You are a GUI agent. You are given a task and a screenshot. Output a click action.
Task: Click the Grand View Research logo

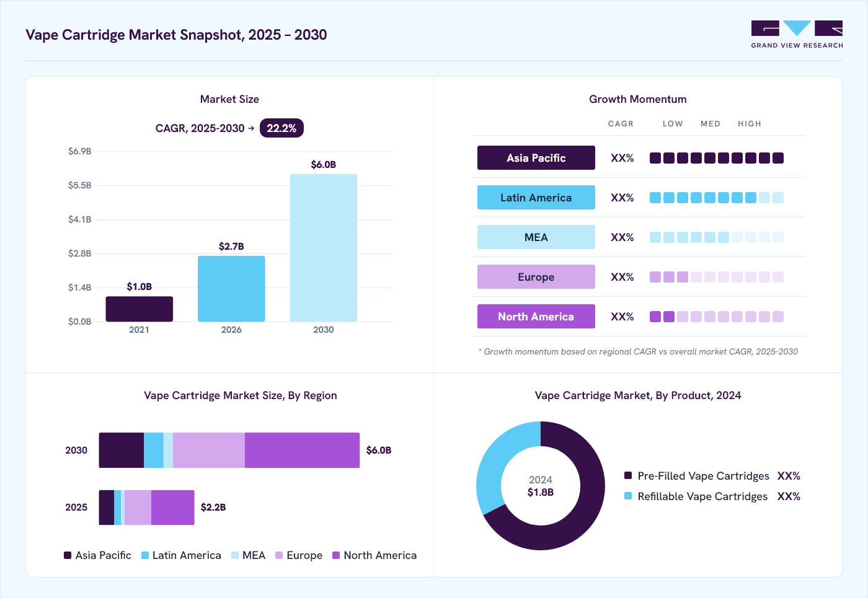[x=797, y=35]
